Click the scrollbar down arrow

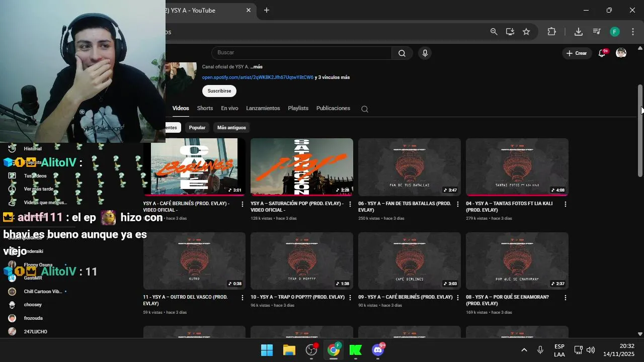tap(640, 334)
